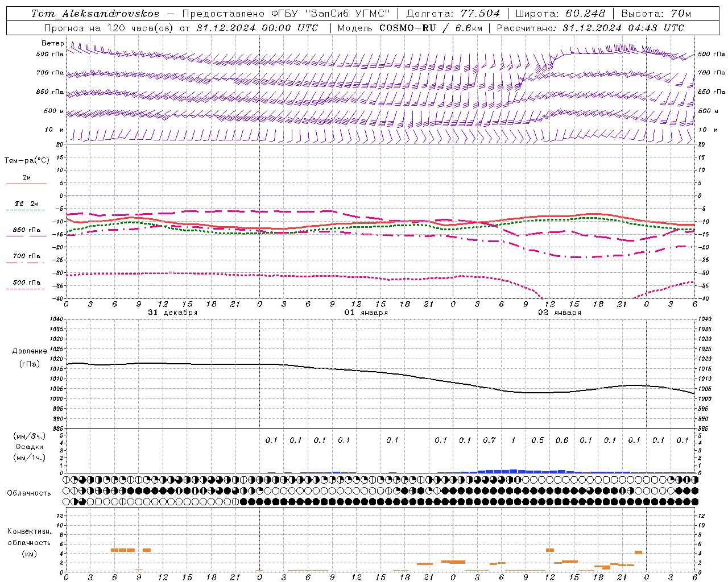Image resolution: width=728 pixels, height=582 pixels.
Task: Click the Рассчитано: 31.12.2024 04:43 UTC timestamp
Action: [x=590, y=28]
